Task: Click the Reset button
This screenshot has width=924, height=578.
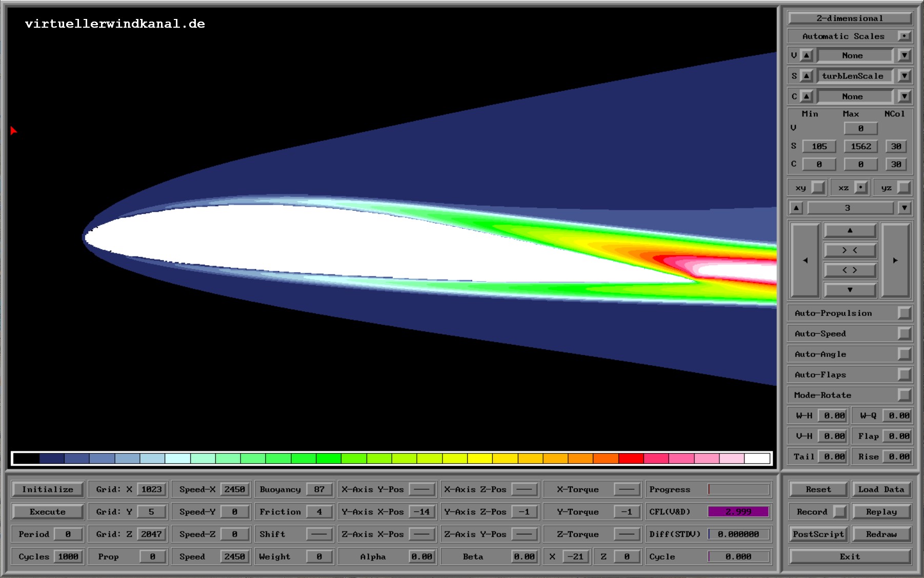Action: pyautogui.click(x=818, y=489)
